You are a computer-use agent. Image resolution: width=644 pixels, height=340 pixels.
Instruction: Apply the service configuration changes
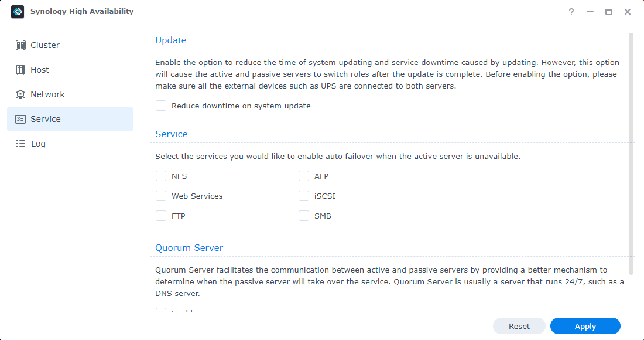(585, 326)
